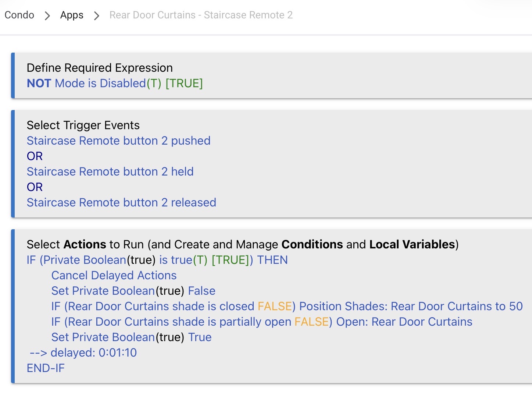Go to Apps in breadcrumb

point(72,15)
